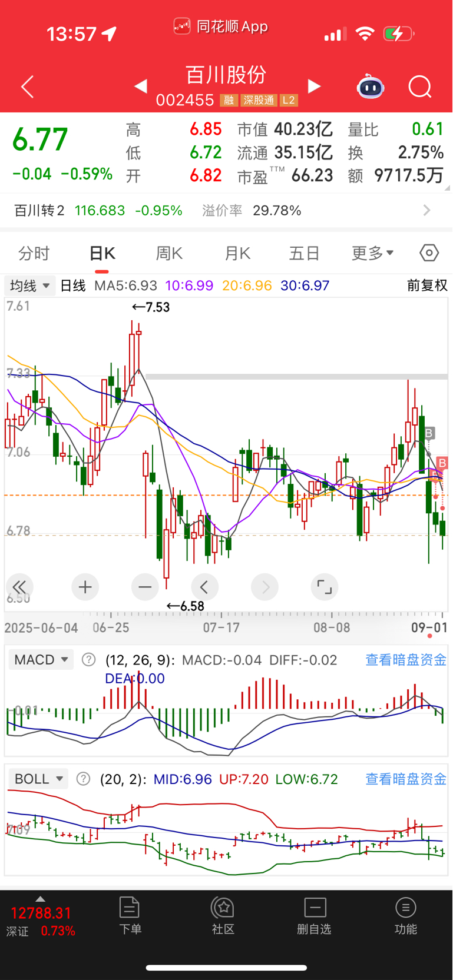Tap 额 9717.5万 turnover value

pos(409,175)
